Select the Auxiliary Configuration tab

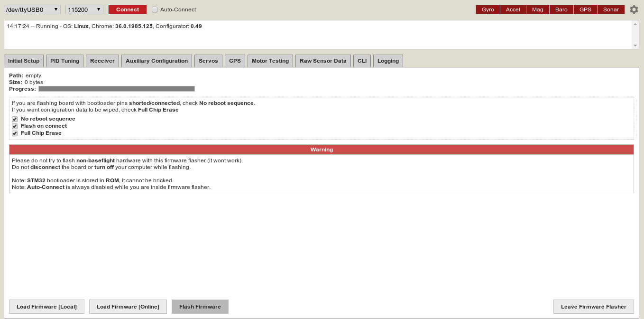point(157,61)
